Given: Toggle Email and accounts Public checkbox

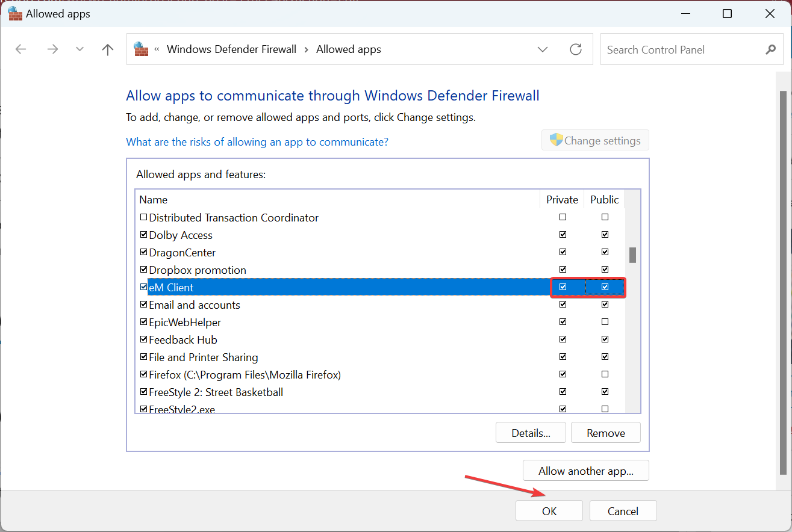Looking at the screenshot, I should pos(605,305).
